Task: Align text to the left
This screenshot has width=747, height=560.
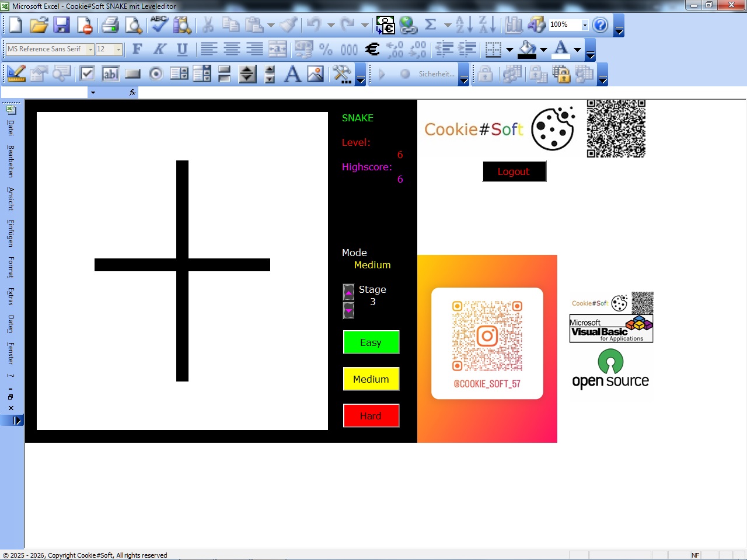Action: click(209, 49)
